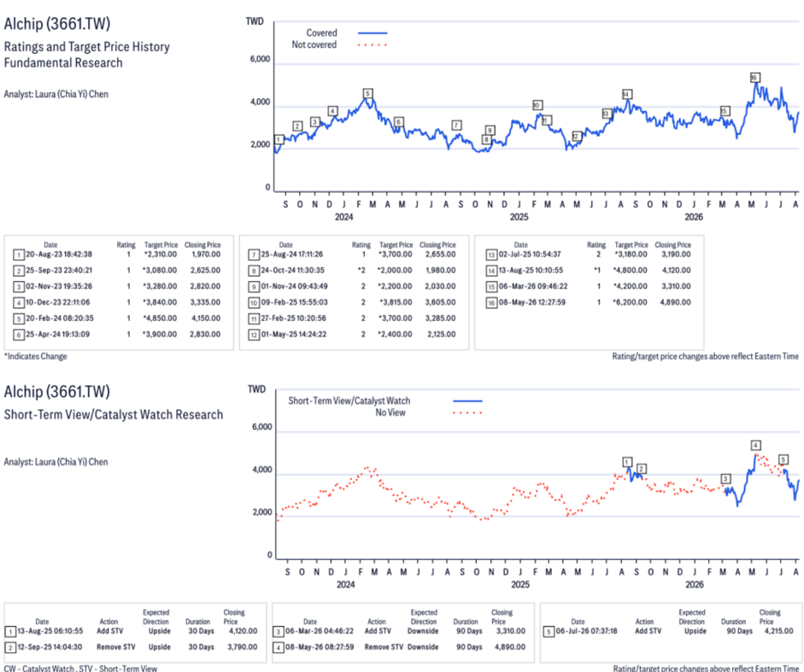Click the blue line sample beside the Covered legend
This screenshot has width=804, height=672.
tap(373, 32)
